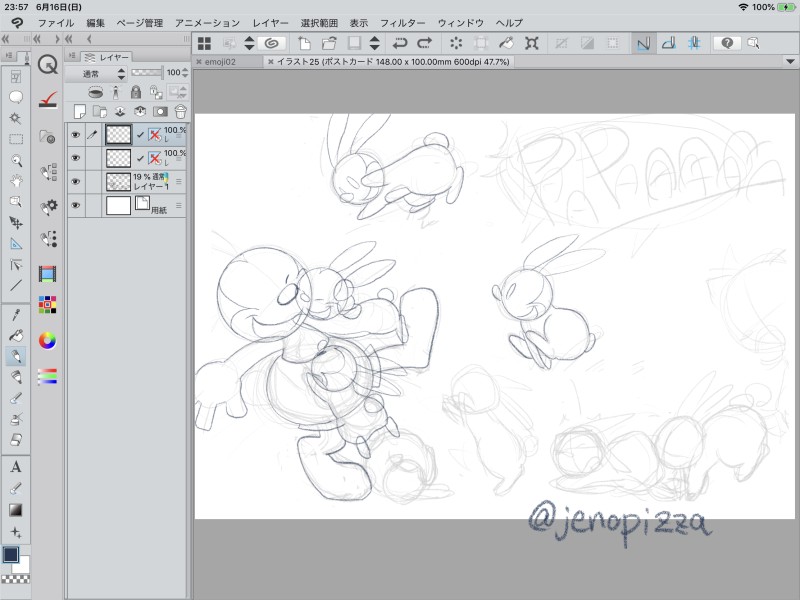The image size is (800, 600).
Task: Click the new raster layer icon
Action: click(x=80, y=111)
